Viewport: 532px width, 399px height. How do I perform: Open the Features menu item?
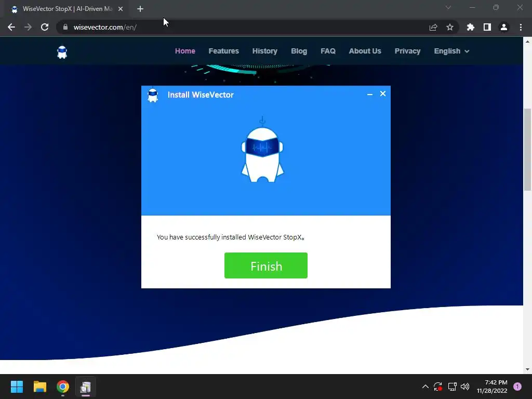pos(223,51)
